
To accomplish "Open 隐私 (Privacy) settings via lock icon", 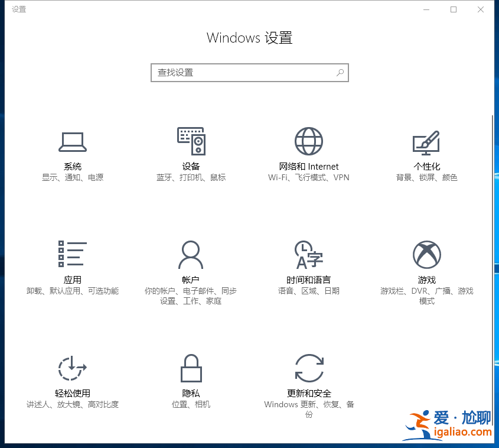I will pyautogui.click(x=190, y=368).
